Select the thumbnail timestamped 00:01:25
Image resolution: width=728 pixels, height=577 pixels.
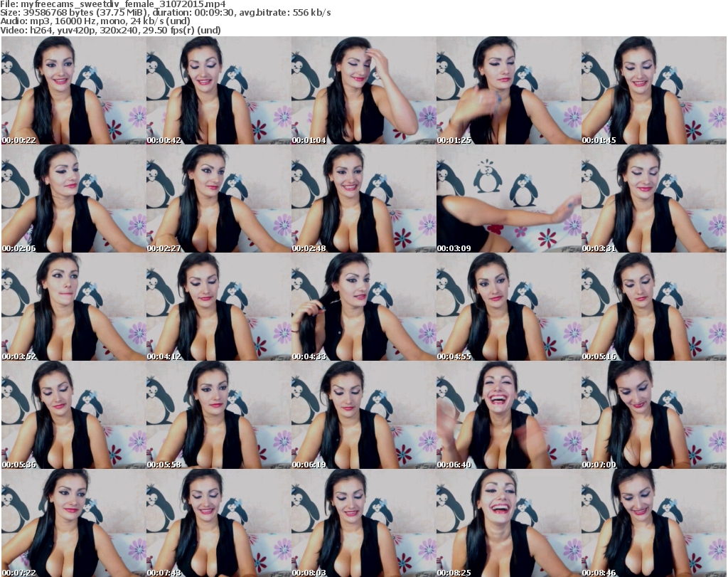tap(508, 90)
